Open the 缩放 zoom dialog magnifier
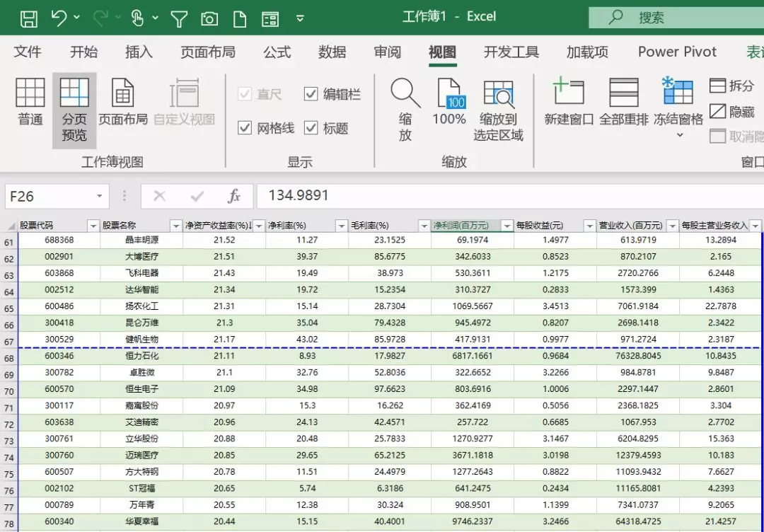Image resolution: width=764 pixels, height=532 pixels. 405,110
